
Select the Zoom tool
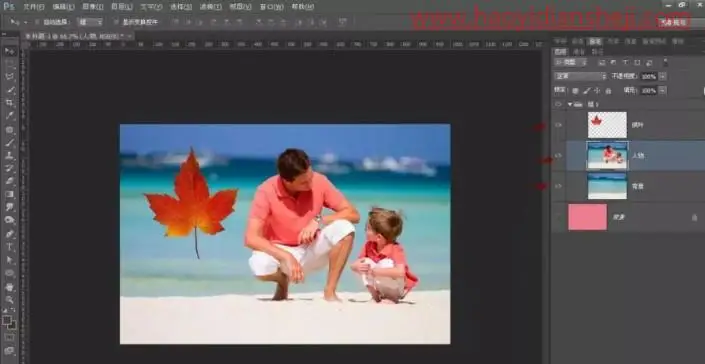point(9,299)
